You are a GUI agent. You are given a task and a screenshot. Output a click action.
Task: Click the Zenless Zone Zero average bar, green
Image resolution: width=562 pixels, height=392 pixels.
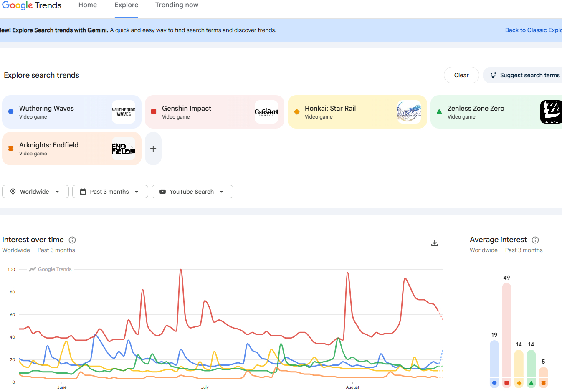pos(531,363)
